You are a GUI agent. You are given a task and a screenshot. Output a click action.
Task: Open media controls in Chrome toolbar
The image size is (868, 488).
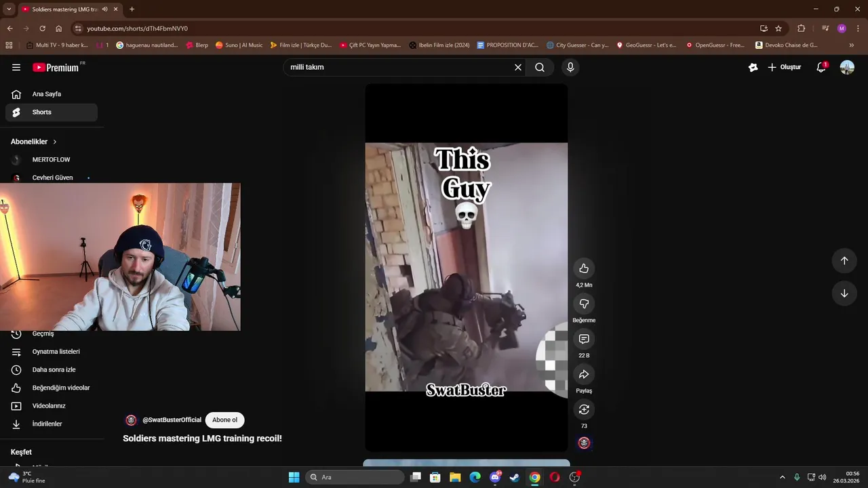point(825,28)
